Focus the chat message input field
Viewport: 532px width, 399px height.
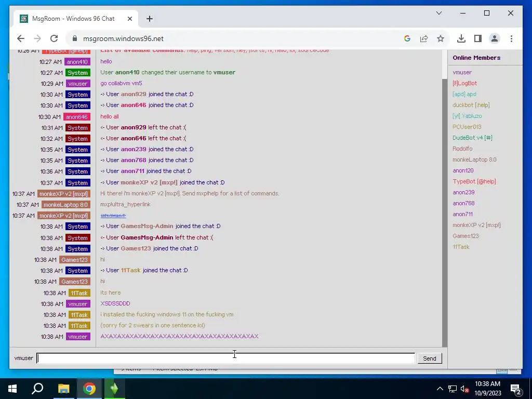(225, 358)
